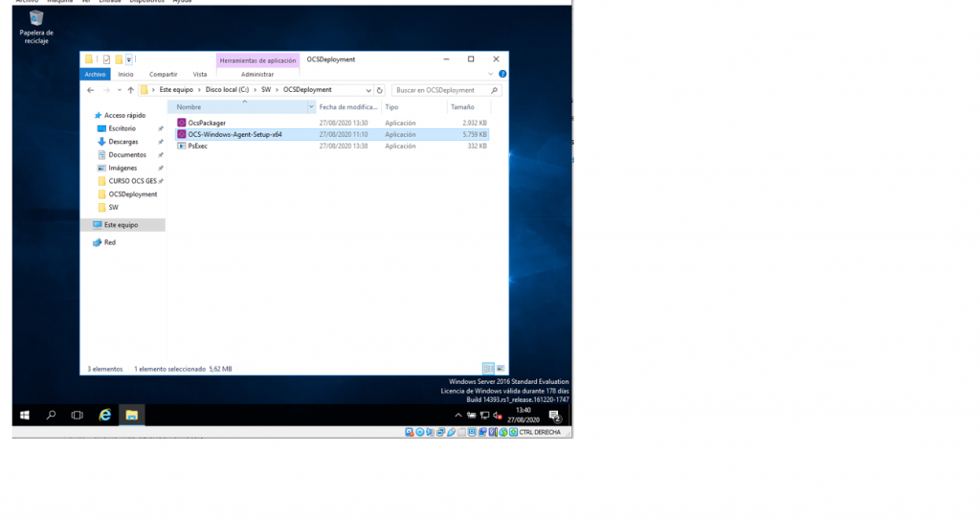The width and height of the screenshot is (980, 520).
Task: Switch to the Vista ribbon tab
Action: [x=199, y=74]
